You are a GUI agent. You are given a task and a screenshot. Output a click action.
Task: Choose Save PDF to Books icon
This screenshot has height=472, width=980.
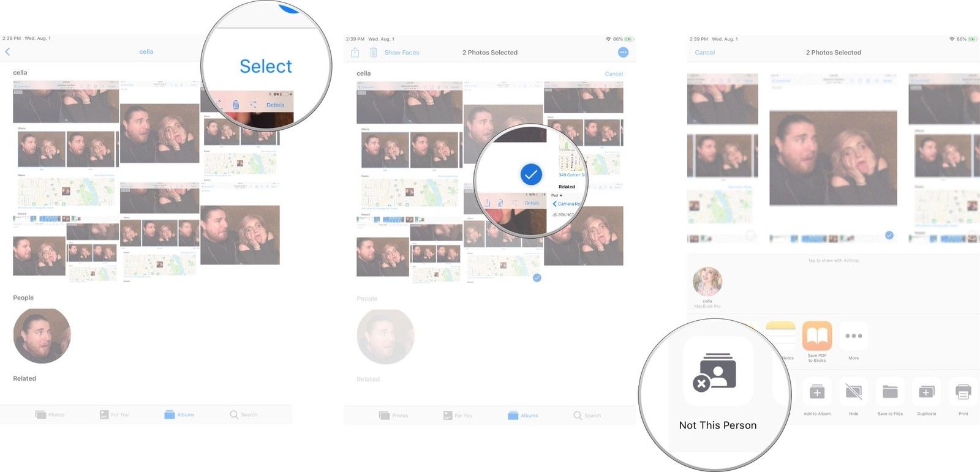point(816,336)
